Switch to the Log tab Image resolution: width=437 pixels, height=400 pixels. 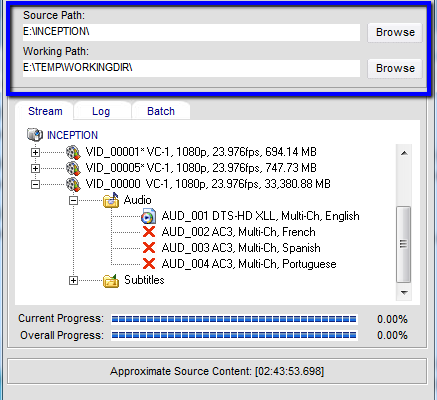(101, 111)
